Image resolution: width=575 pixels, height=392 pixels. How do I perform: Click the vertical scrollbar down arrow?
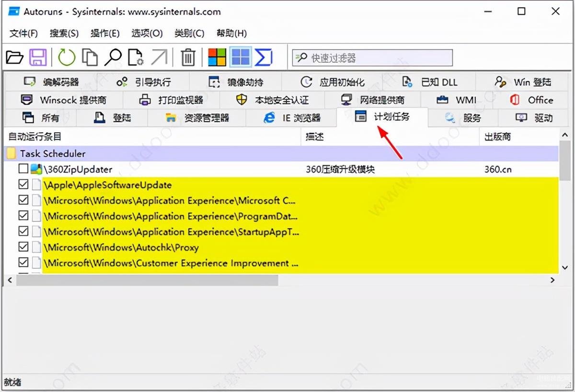pyautogui.click(x=565, y=267)
